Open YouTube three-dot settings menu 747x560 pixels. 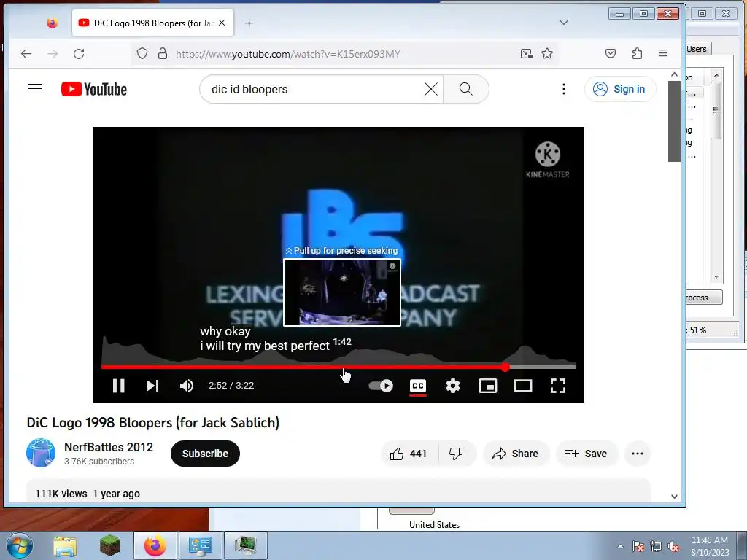click(564, 89)
